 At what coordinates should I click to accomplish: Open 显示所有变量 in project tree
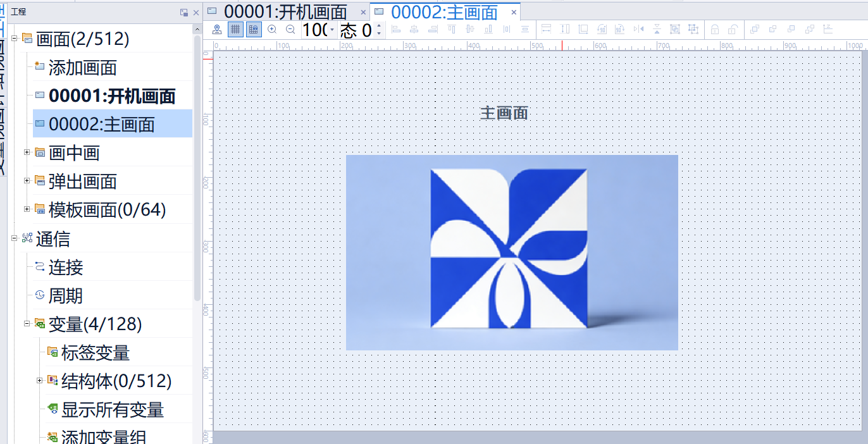tap(112, 410)
